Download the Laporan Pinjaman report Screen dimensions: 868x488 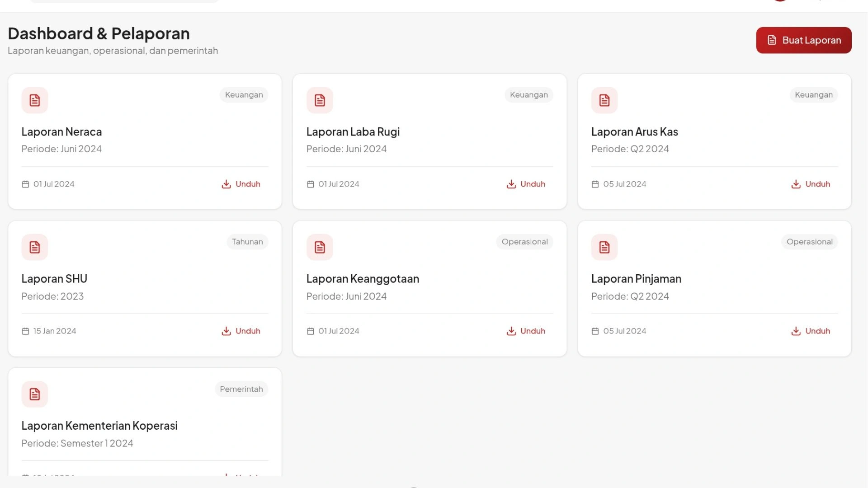pyautogui.click(x=811, y=331)
